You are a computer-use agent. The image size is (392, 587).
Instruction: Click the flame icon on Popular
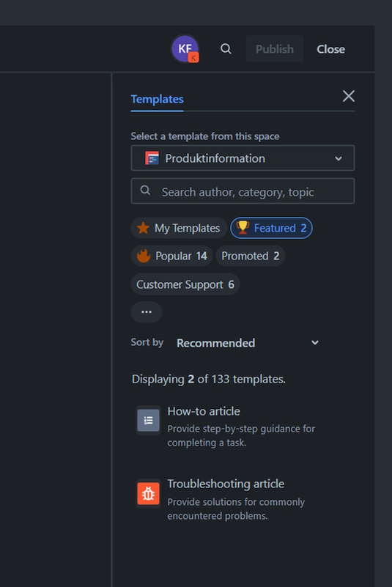click(x=144, y=256)
